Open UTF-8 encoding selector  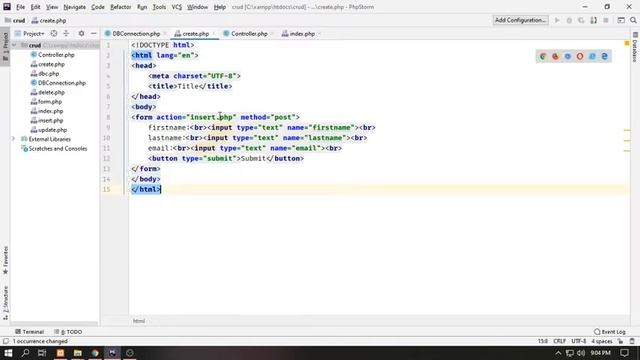579,341
